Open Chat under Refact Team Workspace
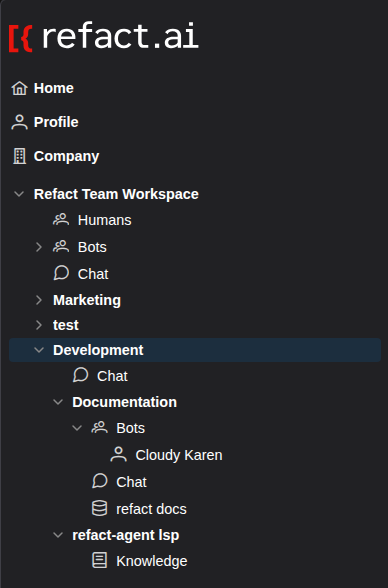 (x=93, y=274)
